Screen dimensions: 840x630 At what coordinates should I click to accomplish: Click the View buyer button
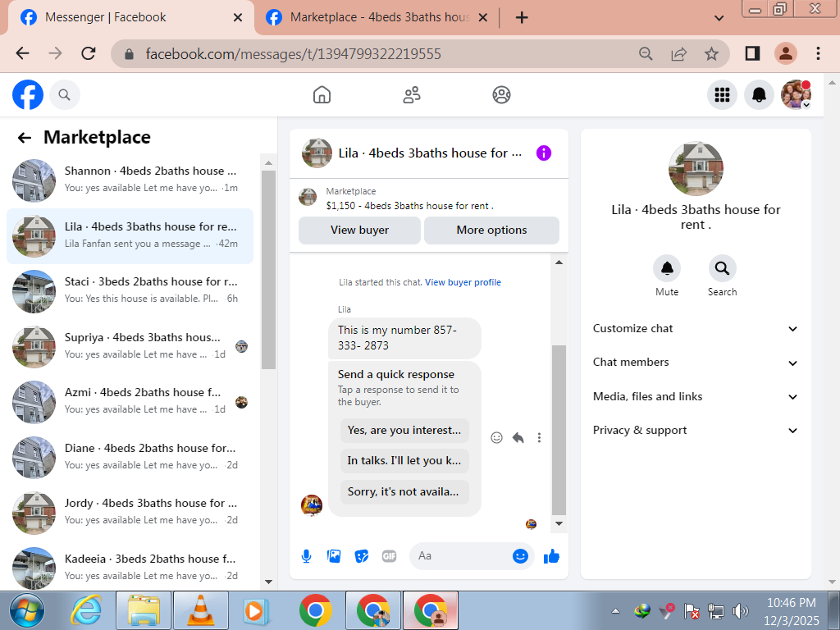(x=359, y=231)
